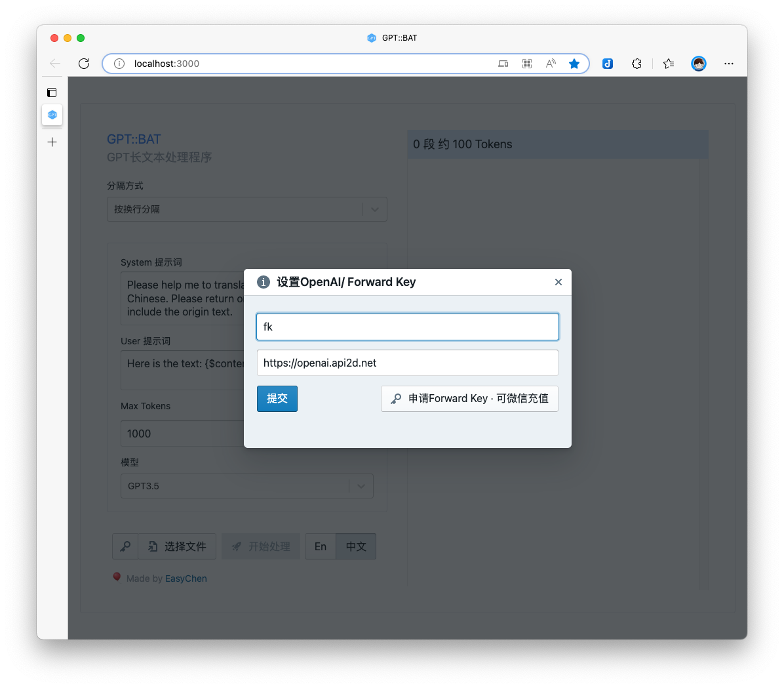Click the 选择文件 button
The width and height of the screenshot is (784, 688).
(177, 546)
